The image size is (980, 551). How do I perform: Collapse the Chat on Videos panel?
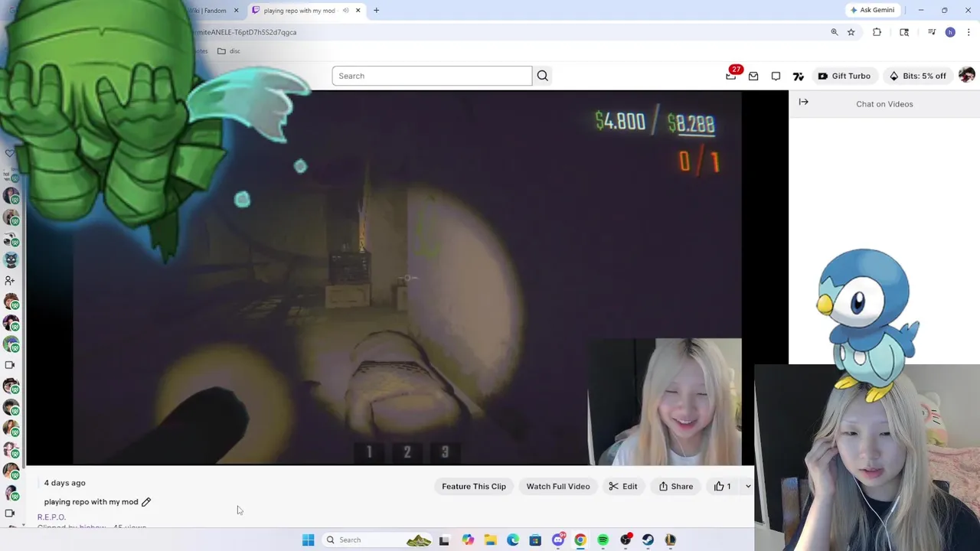click(x=803, y=102)
